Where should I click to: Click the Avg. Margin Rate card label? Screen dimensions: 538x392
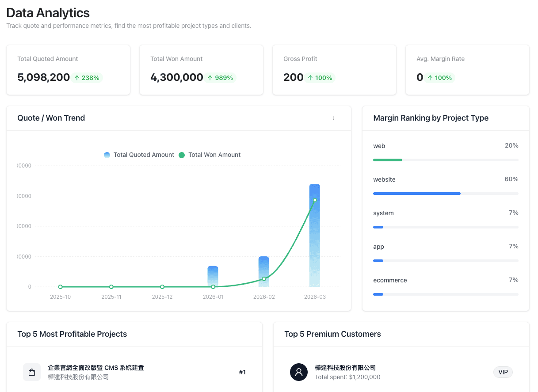click(x=440, y=59)
